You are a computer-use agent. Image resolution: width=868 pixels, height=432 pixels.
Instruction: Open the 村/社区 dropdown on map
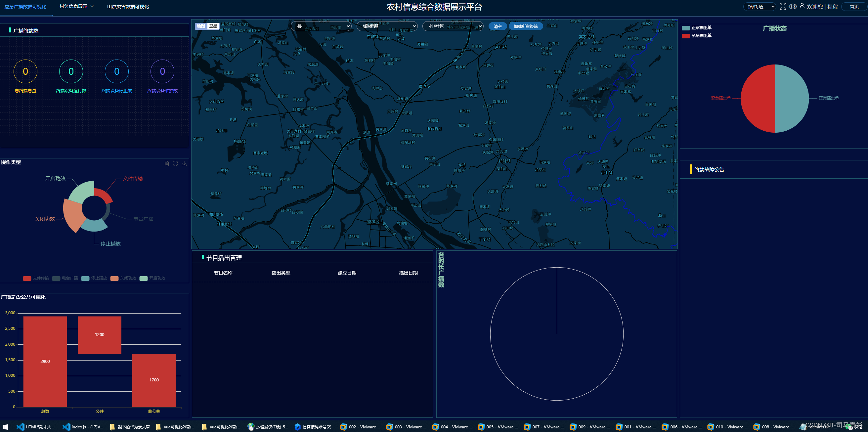[x=453, y=26]
